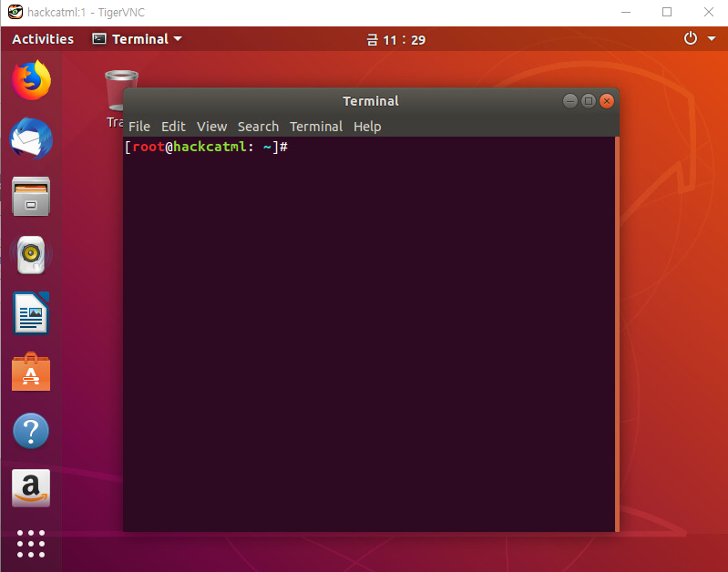This screenshot has width=728, height=572.
Task: Open LibreOffice Writer from the dock
Action: click(31, 313)
